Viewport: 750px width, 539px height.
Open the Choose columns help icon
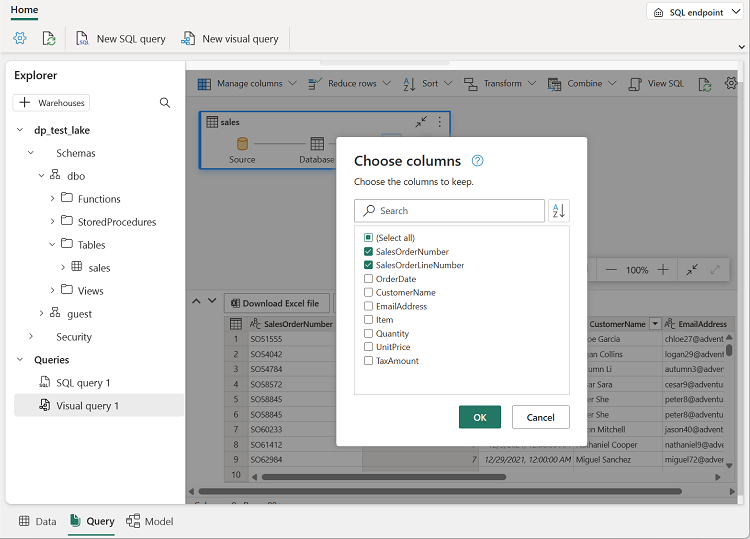[x=477, y=161]
